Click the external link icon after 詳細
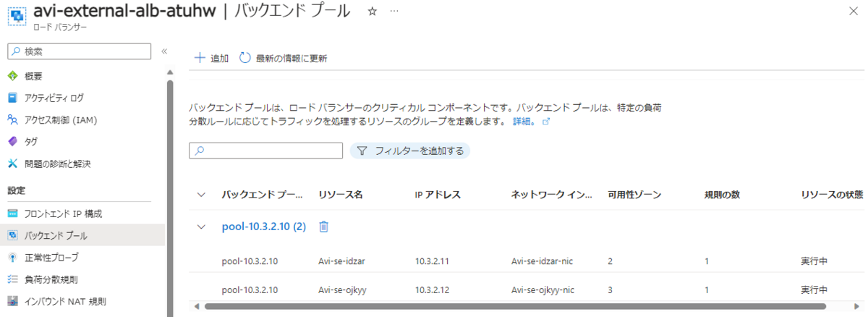Viewport: 868px width, 317px height. pyautogui.click(x=546, y=122)
